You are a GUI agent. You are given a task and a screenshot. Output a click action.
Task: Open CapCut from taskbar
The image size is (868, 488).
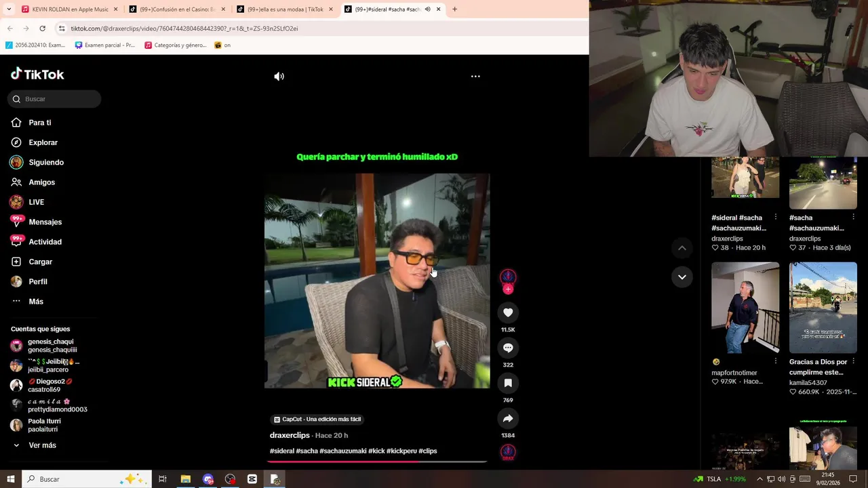pyautogui.click(x=252, y=479)
